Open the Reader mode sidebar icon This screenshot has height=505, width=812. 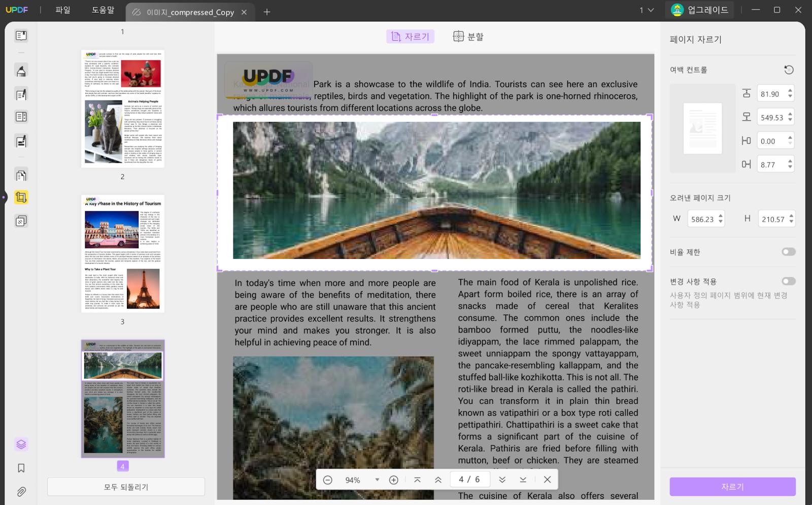point(21,36)
